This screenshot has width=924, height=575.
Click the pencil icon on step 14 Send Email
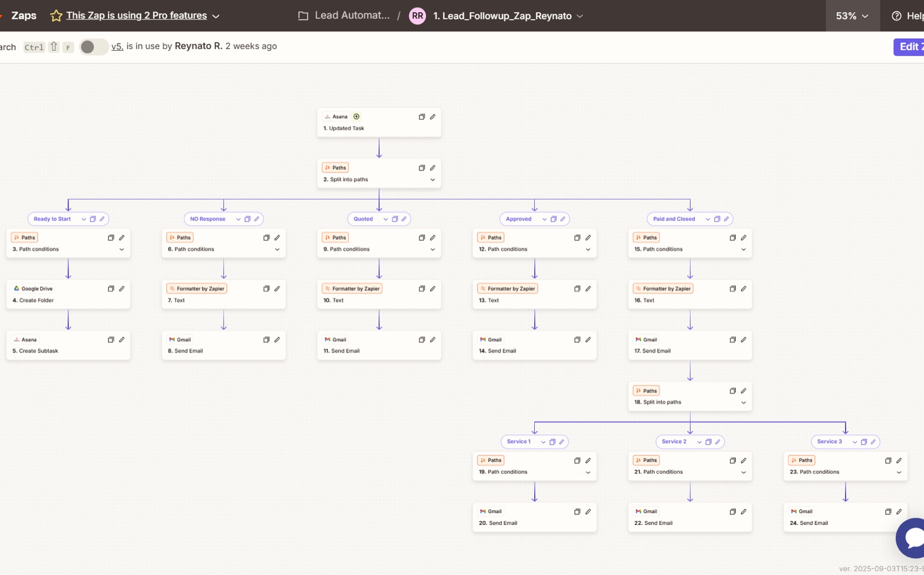pyautogui.click(x=588, y=339)
